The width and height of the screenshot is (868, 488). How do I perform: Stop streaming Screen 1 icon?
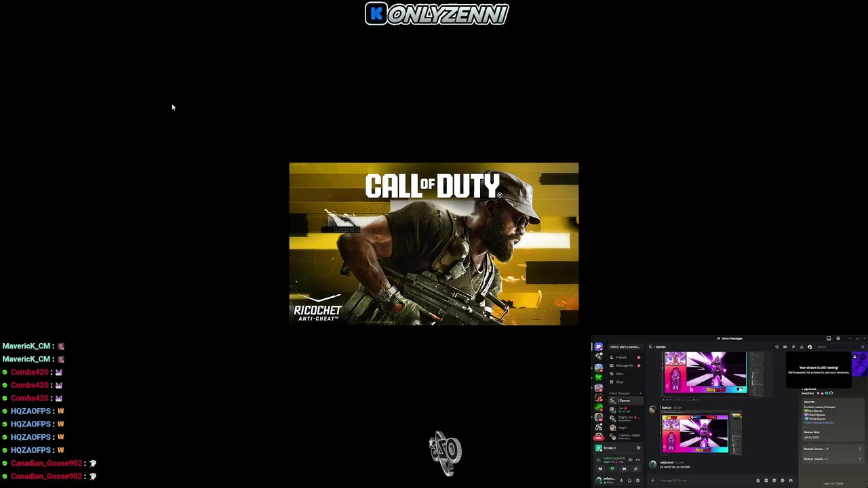(639, 448)
